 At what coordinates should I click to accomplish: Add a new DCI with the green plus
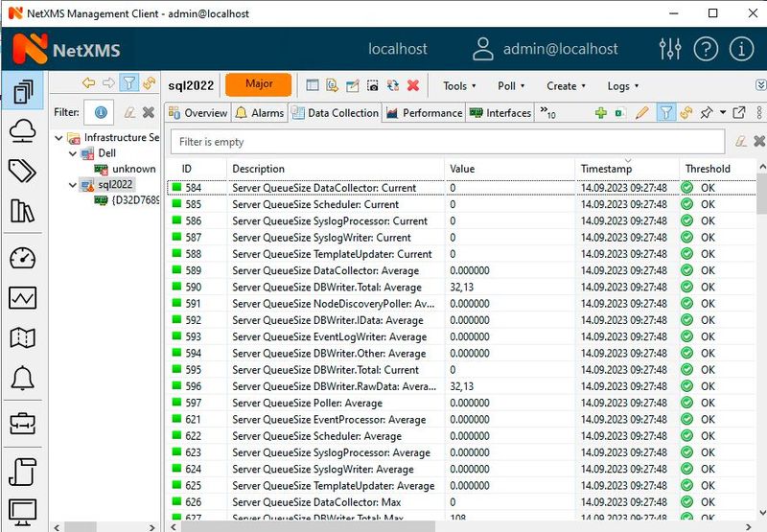(x=601, y=113)
